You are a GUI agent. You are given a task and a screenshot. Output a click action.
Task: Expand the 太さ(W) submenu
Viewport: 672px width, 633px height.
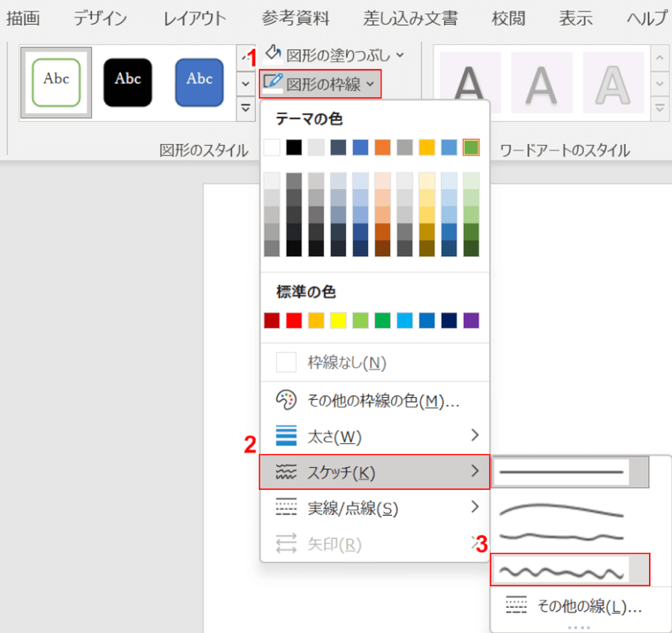[475, 435]
